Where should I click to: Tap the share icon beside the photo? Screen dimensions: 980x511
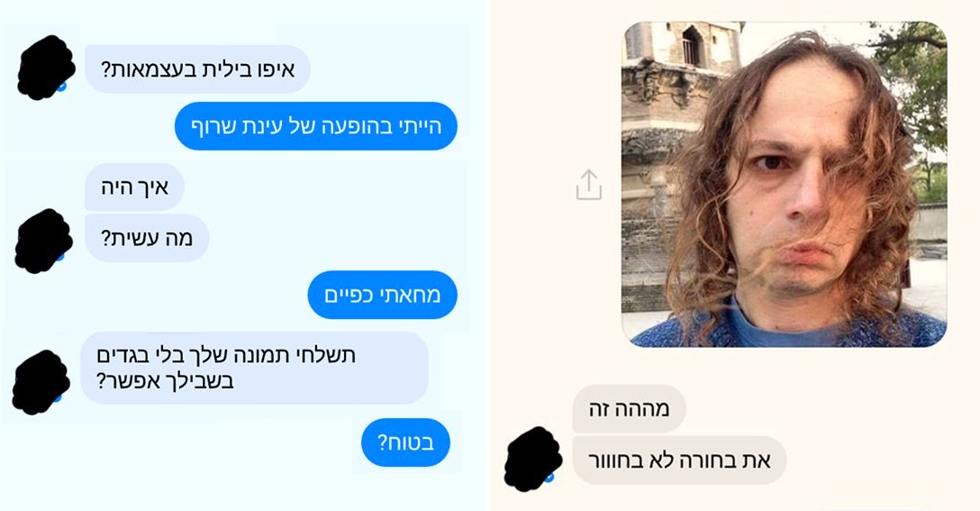click(x=588, y=185)
